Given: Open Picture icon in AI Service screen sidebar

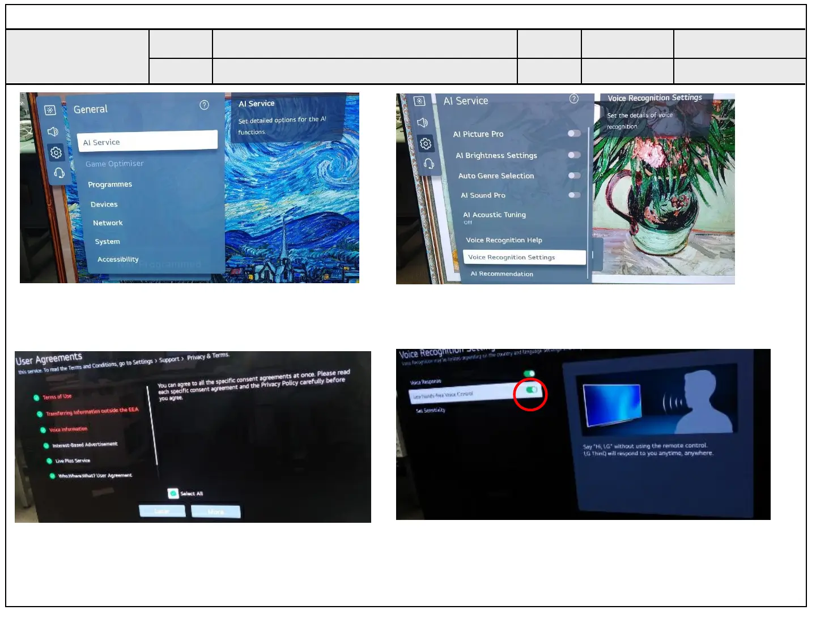Looking at the screenshot, I should pos(419,101).
